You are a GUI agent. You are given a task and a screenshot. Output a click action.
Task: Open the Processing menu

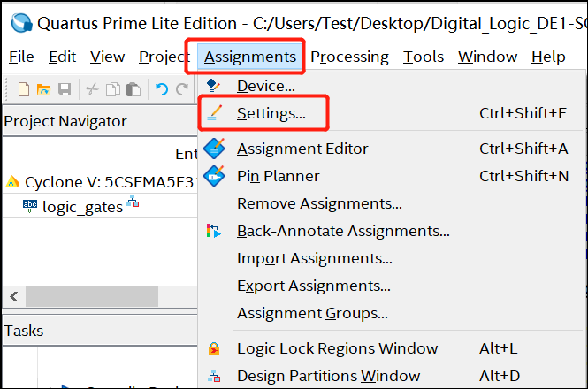[x=349, y=57]
